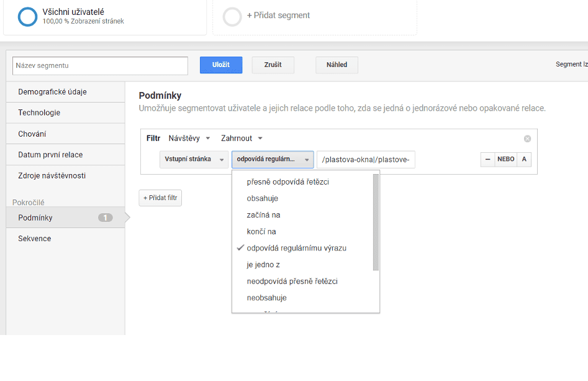Choose 'obsahuje' from the match list
Viewport: 588px width, 381px height.
coord(262,198)
